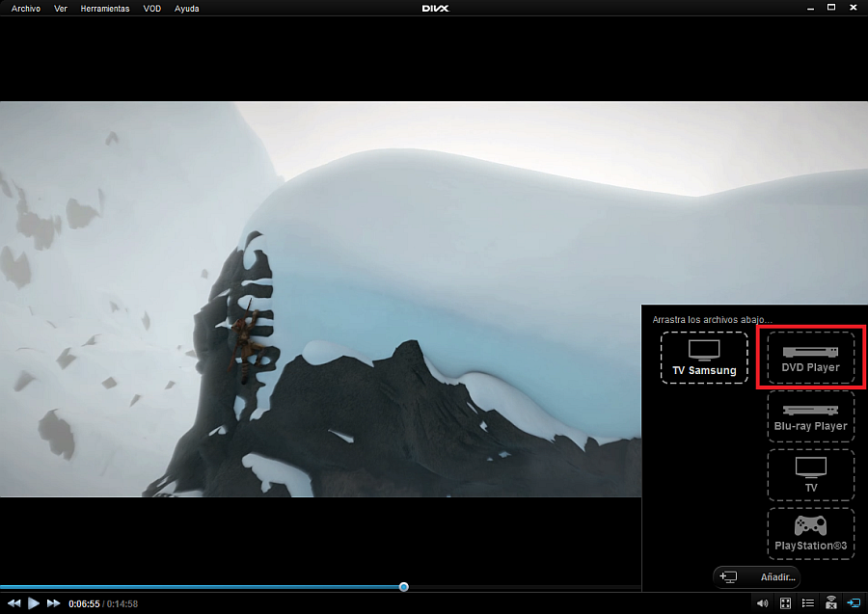Click the fast-forward button
Viewport: 868px width, 614px height.
(x=53, y=603)
